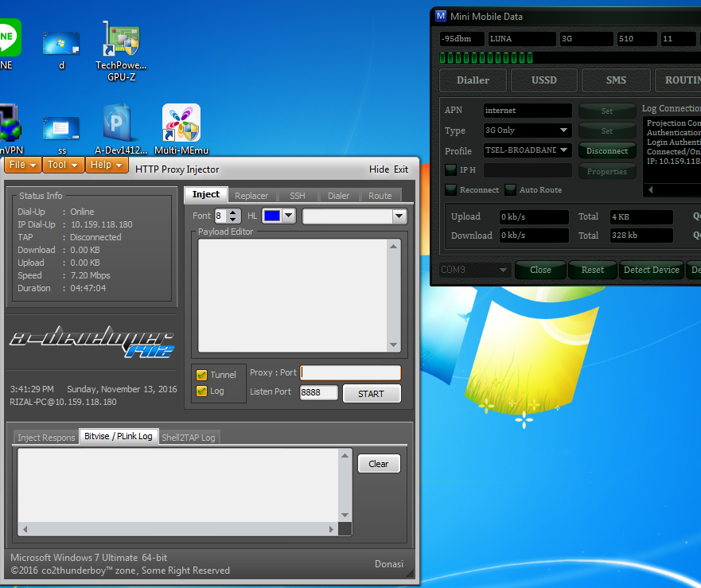Image resolution: width=701 pixels, height=588 pixels.
Task: Open the Profile dropdown TSEL-BROADBAND
Action: click(x=528, y=150)
